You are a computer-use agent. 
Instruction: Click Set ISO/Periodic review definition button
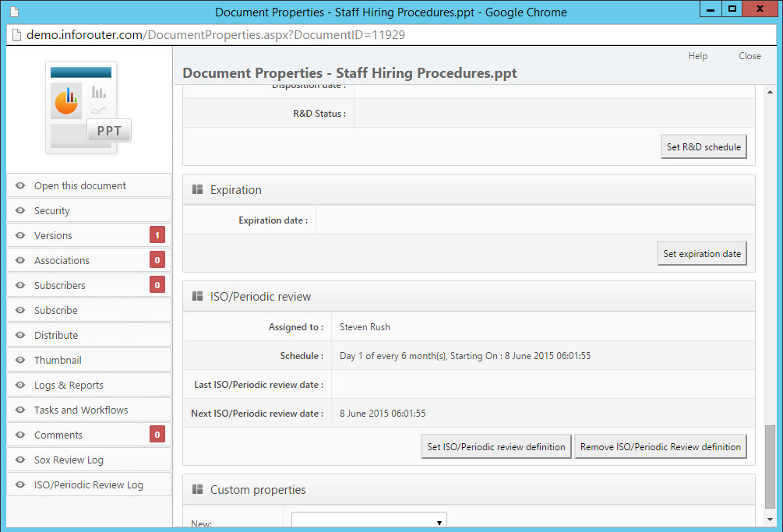[496, 446]
